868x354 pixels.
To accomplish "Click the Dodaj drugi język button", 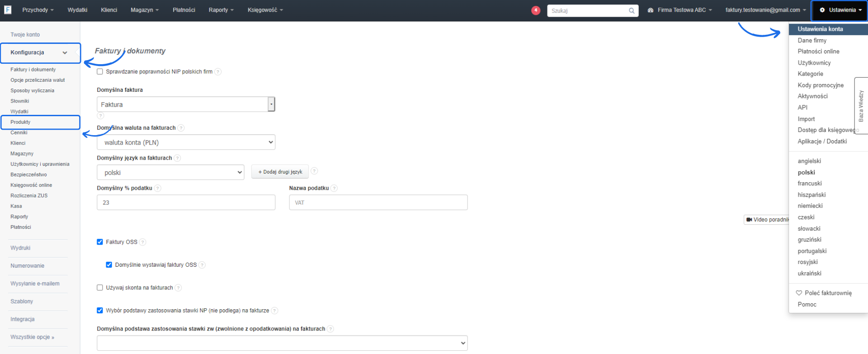I will click(x=280, y=172).
